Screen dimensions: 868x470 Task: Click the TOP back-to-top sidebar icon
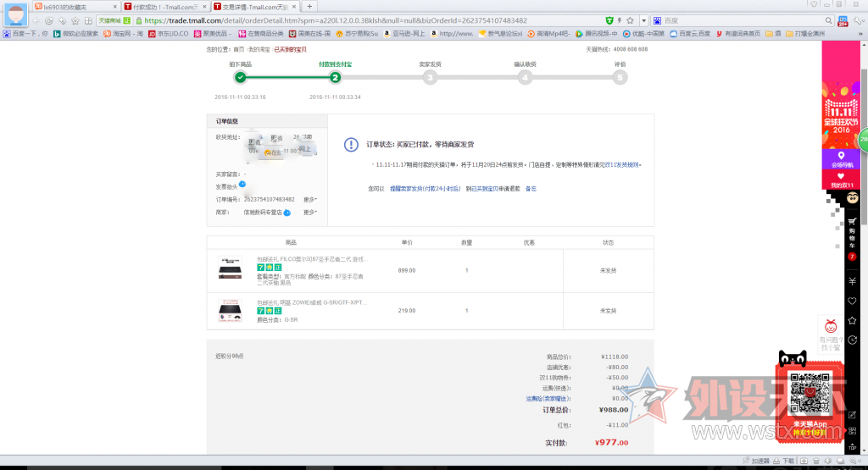pyautogui.click(x=853, y=447)
